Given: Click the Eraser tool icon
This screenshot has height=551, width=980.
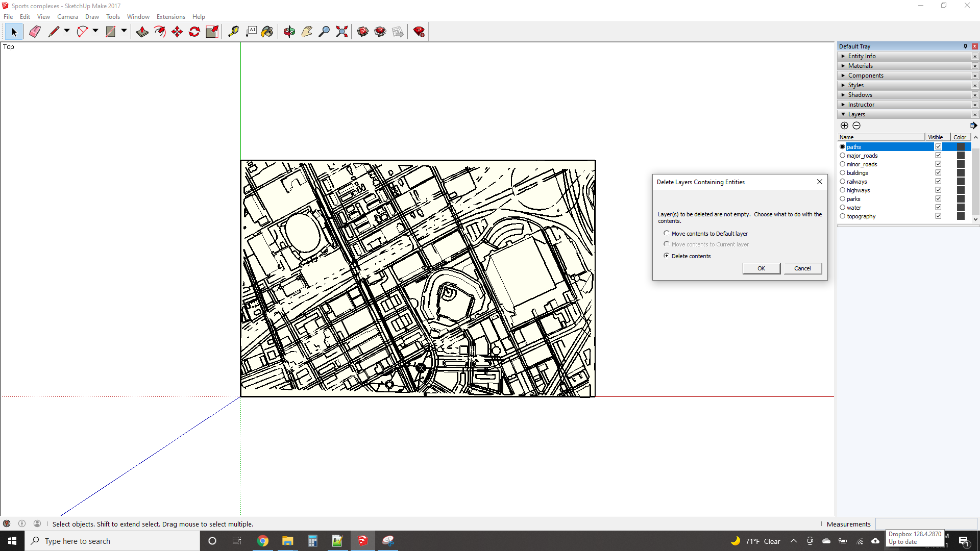Looking at the screenshot, I should [x=34, y=32].
